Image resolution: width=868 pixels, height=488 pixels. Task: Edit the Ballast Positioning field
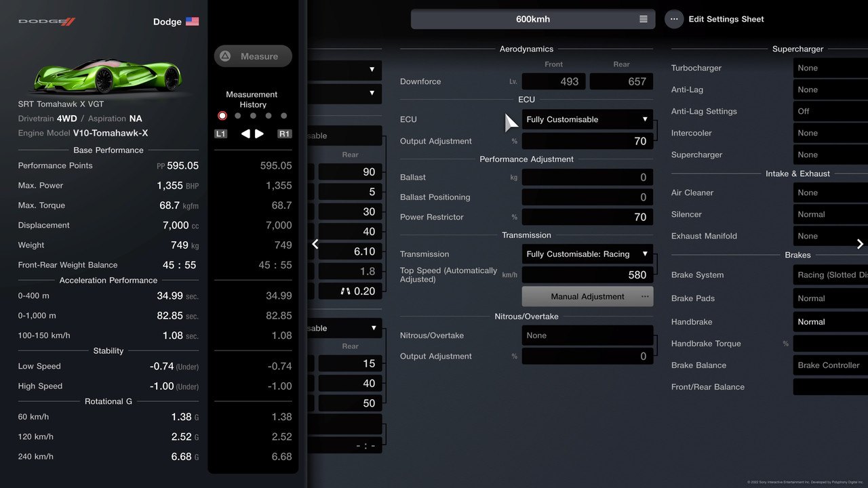click(587, 197)
